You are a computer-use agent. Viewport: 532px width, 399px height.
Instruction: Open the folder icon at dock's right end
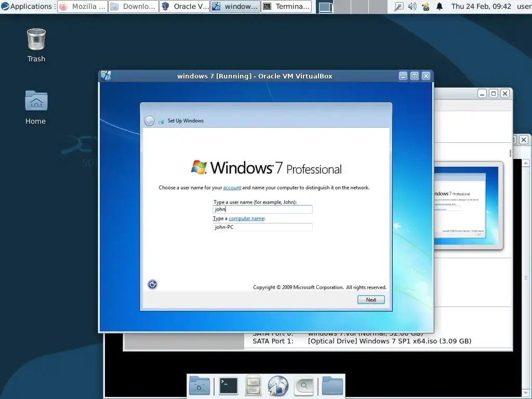point(332,386)
